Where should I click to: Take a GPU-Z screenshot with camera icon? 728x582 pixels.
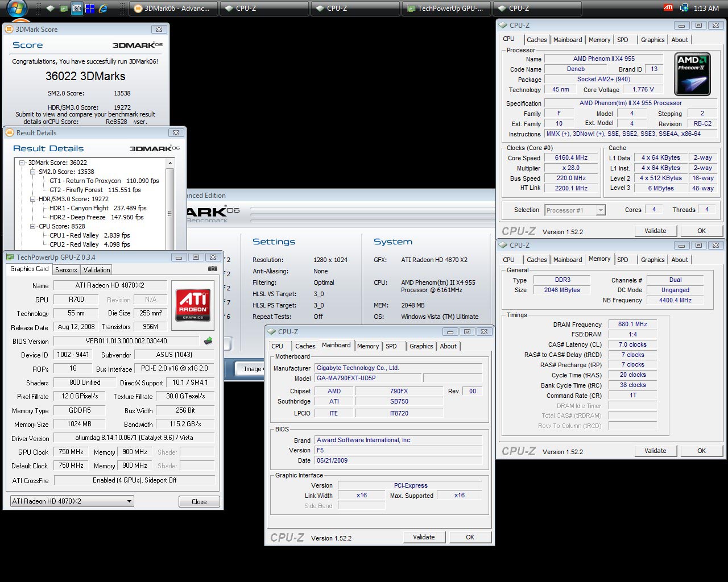click(212, 269)
